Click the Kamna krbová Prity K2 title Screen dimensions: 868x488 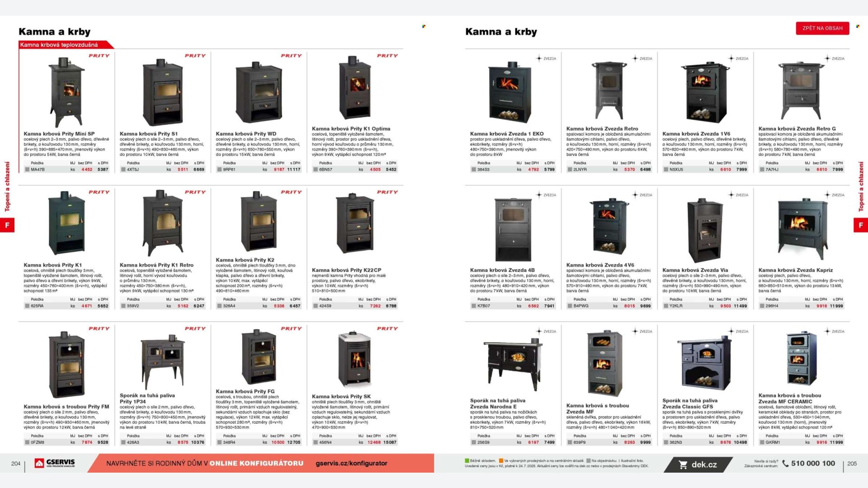245,260
